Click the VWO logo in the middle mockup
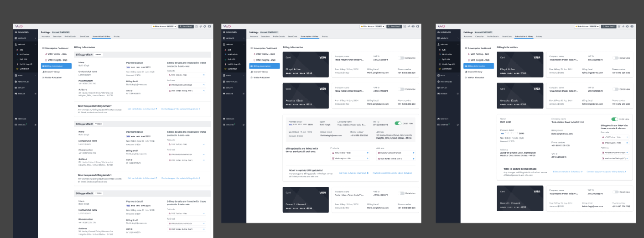The image size is (644, 238). point(227,26)
